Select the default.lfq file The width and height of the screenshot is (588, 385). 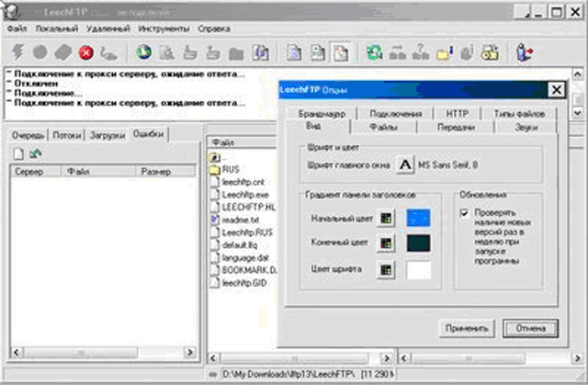pyautogui.click(x=234, y=245)
